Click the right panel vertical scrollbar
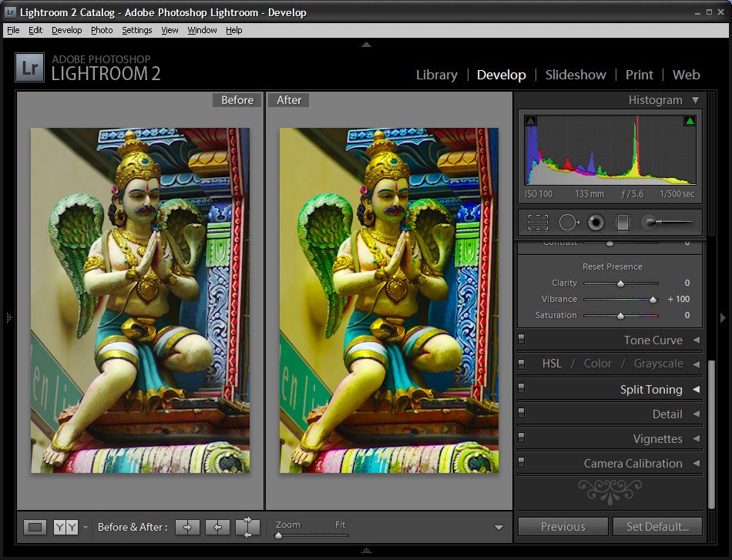Viewport: 732px width, 560px height. [x=711, y=434]
